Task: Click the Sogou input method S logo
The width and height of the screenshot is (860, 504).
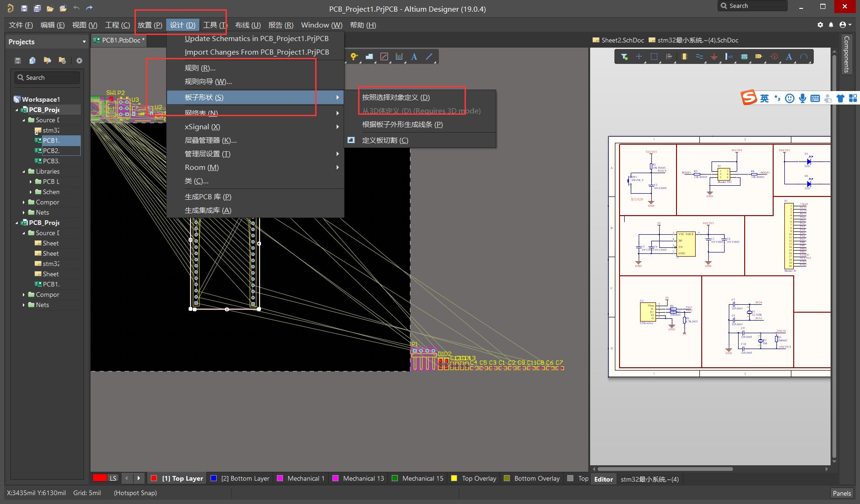Action: tap(749, 98)
